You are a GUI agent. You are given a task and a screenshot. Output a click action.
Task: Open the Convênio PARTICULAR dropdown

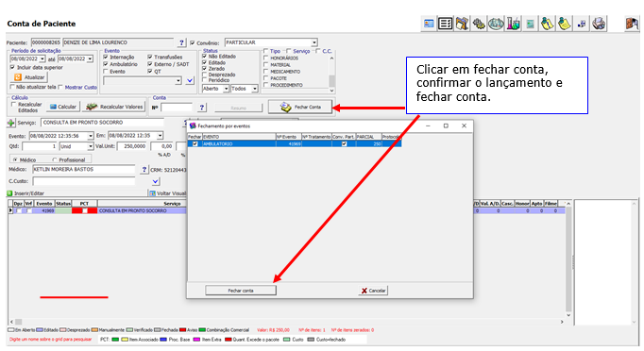pos(314,42)
